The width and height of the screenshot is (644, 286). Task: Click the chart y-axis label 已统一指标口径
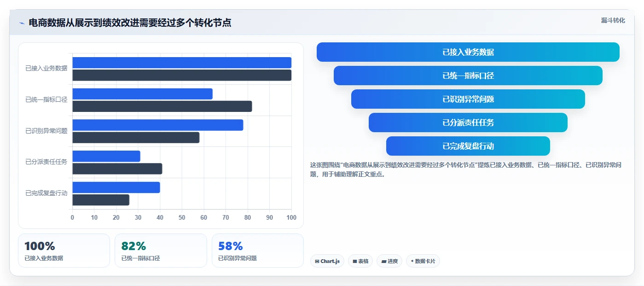click(46, 99)
